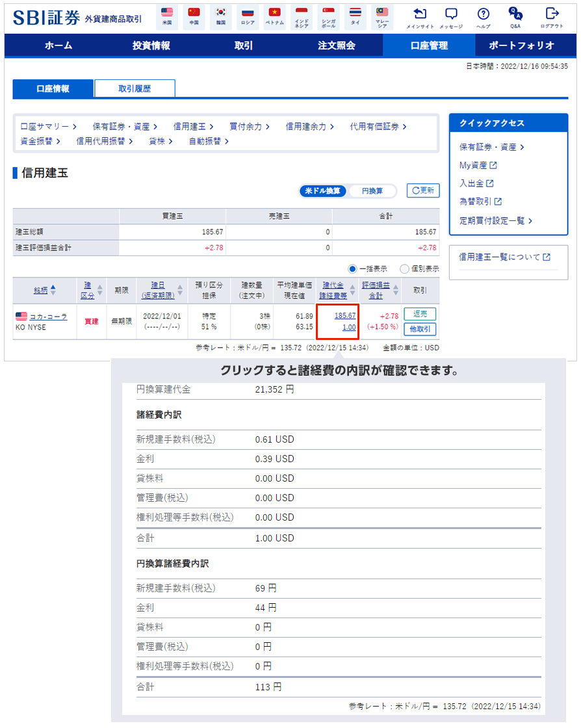
Task: Open 投資情報 in the main navigation
Action: coord(151,45)
